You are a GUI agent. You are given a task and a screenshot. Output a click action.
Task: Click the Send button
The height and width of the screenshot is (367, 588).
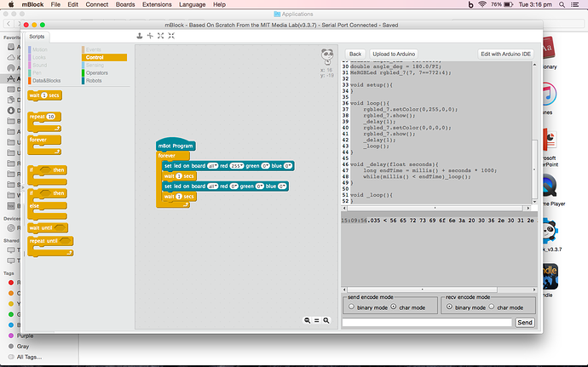coord(525,323)
